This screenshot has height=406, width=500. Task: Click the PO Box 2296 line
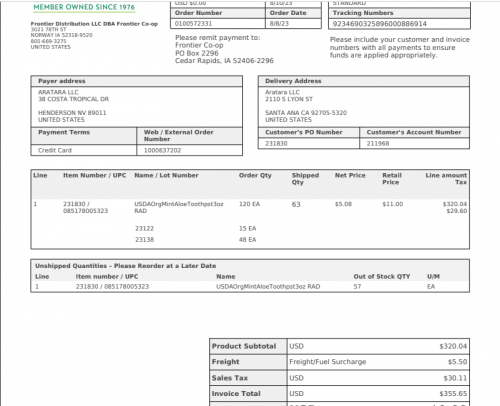pos(197,53)
